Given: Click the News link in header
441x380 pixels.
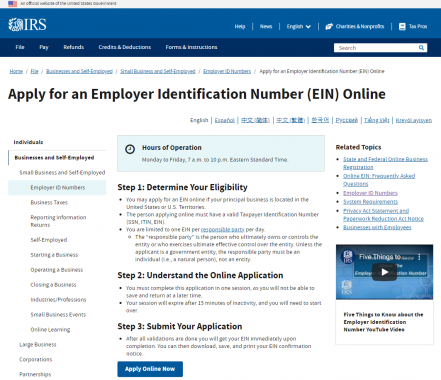Looking at the screenshot, I should pos(266,27).
